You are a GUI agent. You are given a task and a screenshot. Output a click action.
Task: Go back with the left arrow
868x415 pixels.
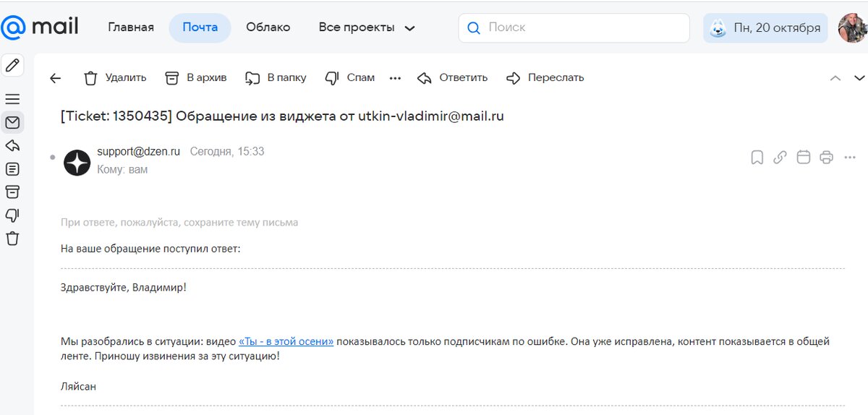(x=55, y=78)
